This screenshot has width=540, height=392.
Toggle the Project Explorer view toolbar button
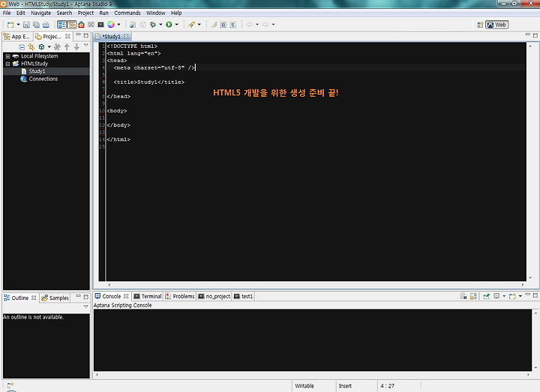pos(72,25)
